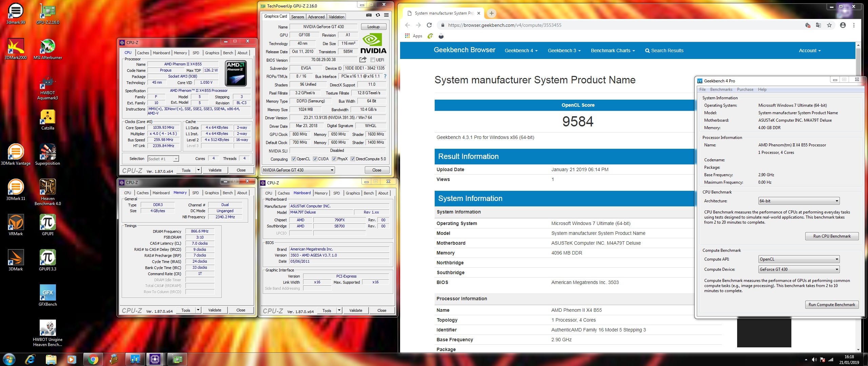The image size is (868, 366).
Task: Toggle the DirectCompute 5.0 checkbox in GPU-Z
Action: coord(353,159)
